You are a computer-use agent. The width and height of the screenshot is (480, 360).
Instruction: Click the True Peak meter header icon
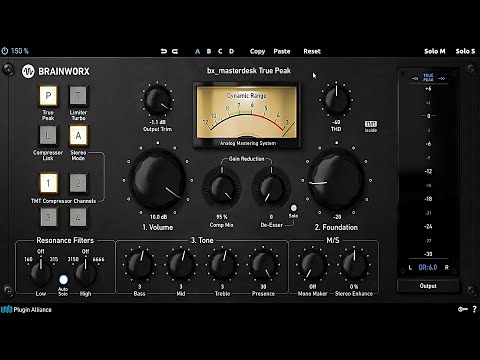coord(428,78)
